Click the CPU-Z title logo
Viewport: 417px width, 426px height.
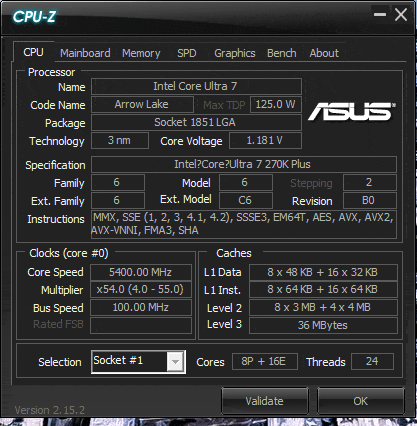point(34,17)
